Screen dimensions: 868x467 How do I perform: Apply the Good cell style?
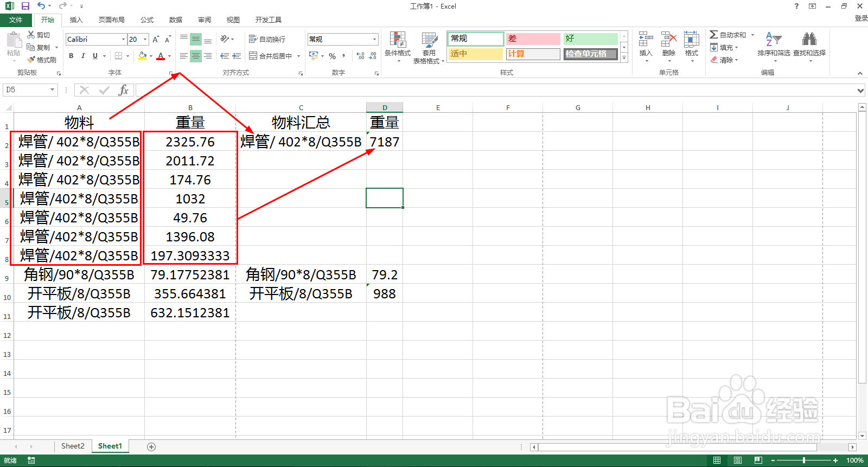coord(590,39)
